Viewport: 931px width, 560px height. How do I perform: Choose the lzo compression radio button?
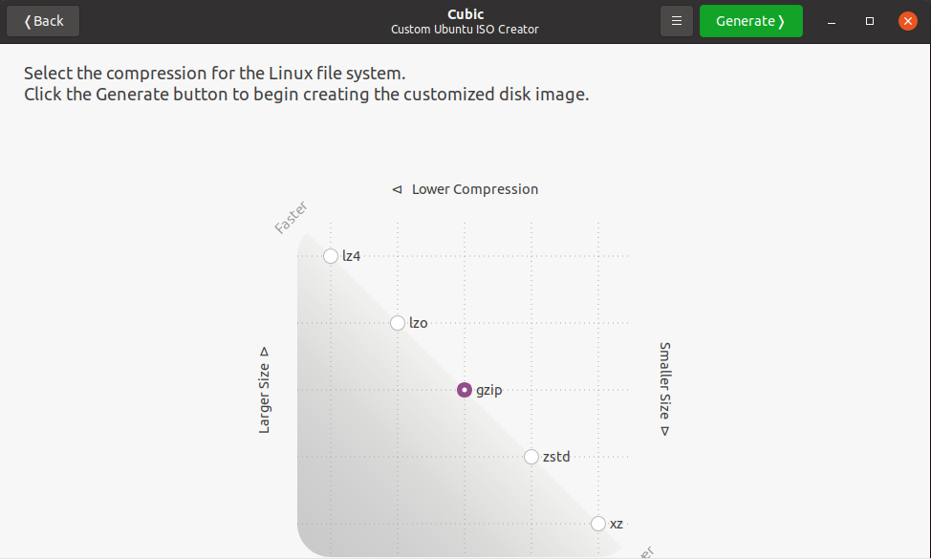click(x=398, y=323)
